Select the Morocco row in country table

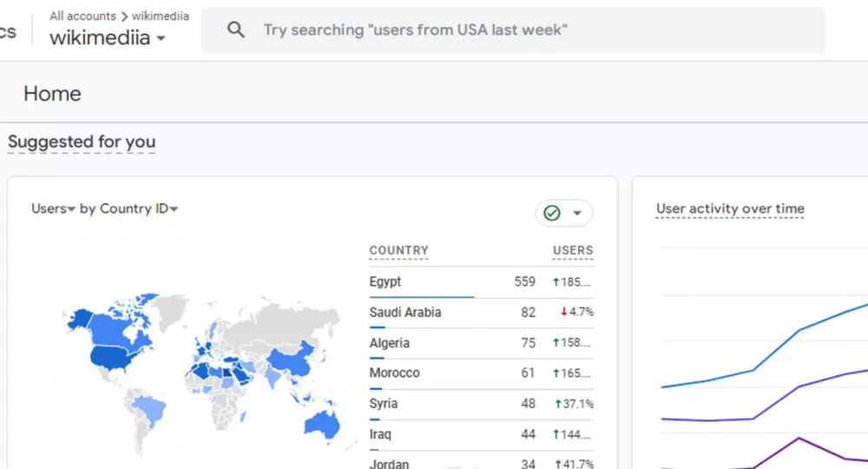394,373
